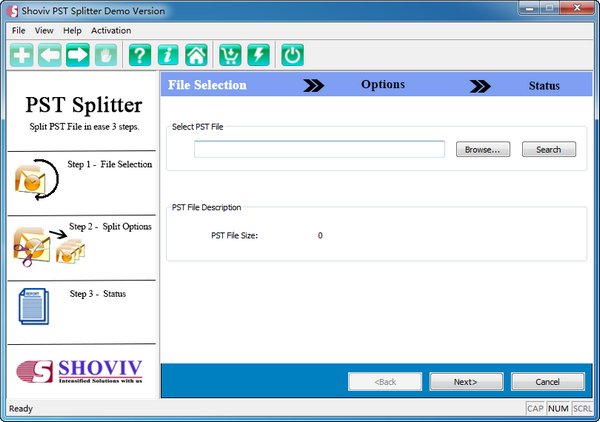
Task: Click 'Split PST File in ease 3 steps.' text
Action: coord(84,127)
